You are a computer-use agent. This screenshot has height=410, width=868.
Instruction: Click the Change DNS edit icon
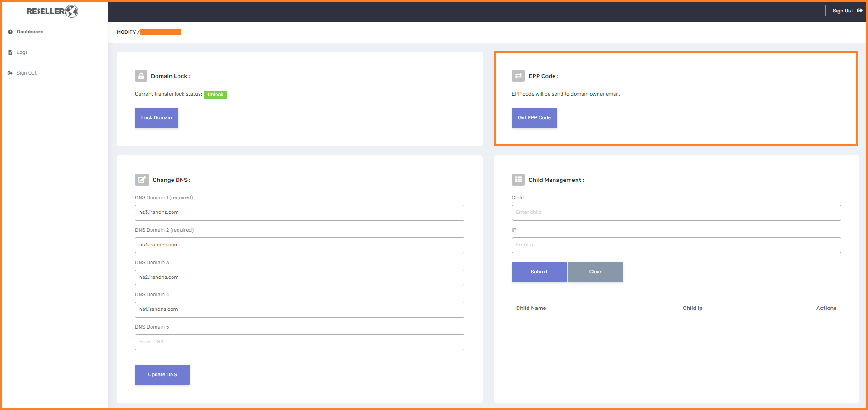point(142,180)
